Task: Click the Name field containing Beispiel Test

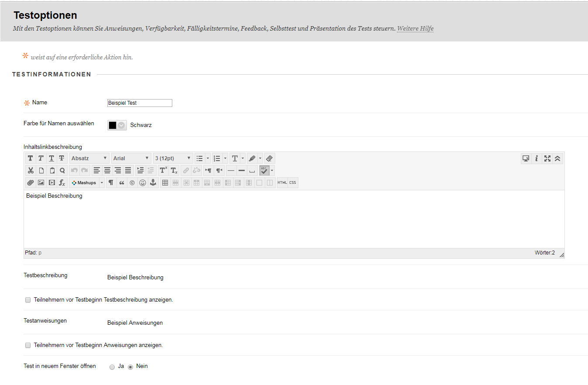Action: point(140,103)
